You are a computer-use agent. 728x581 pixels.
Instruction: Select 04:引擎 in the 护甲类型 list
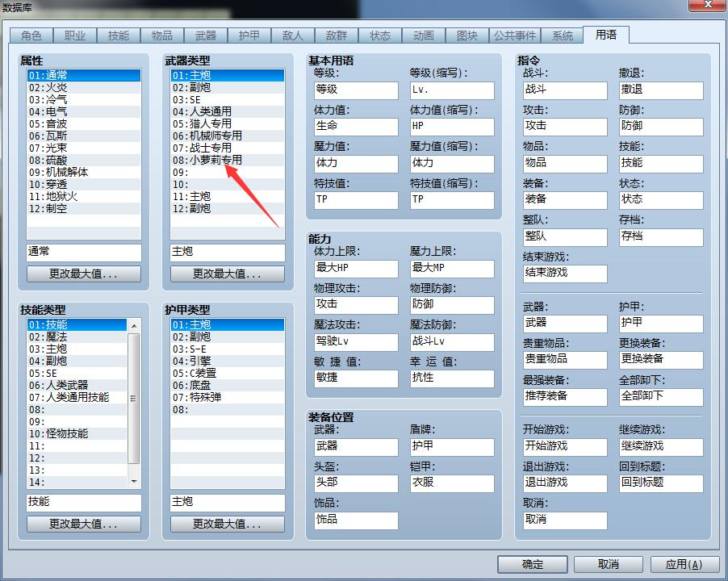(x=227, y=361)
